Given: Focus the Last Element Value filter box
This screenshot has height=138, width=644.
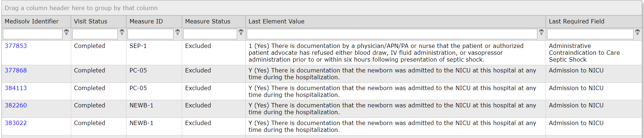Looking at the screenshot, I should pos(392,34).
